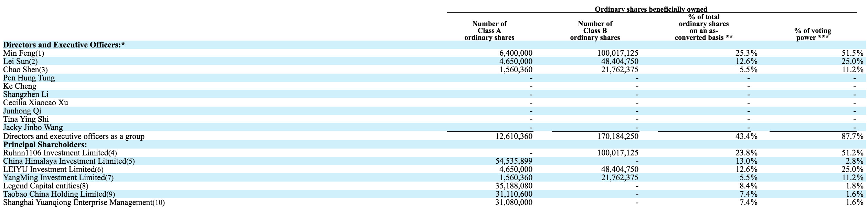Select the name 'Jacky Jinbo Wang'
Image resolution: width=868 pixels, height=207 pixels.
click(33, 128)
